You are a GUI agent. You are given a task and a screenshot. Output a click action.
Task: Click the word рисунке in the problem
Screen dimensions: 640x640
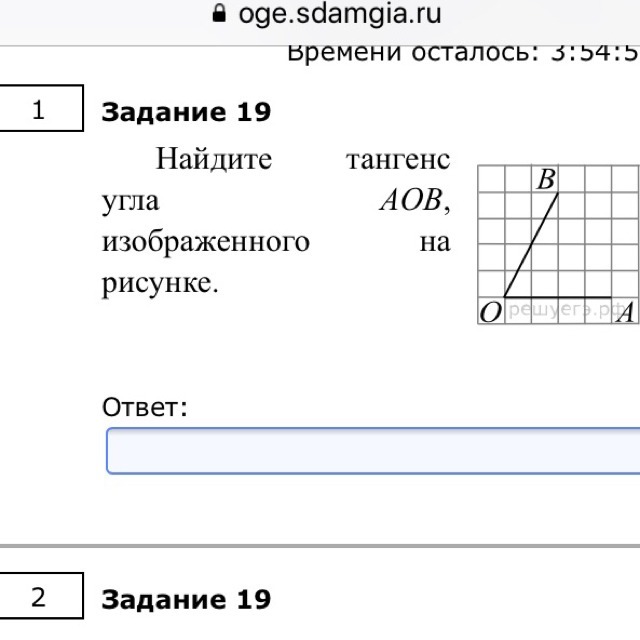[159, 283]
